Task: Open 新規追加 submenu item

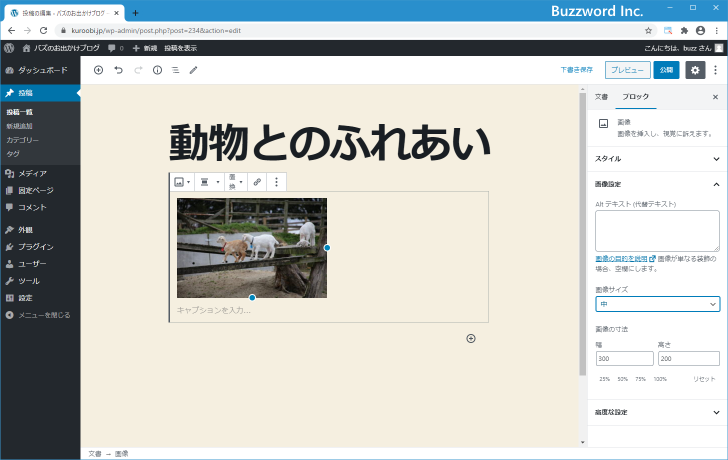Action: pyautogui.click(x=20, y=126)
